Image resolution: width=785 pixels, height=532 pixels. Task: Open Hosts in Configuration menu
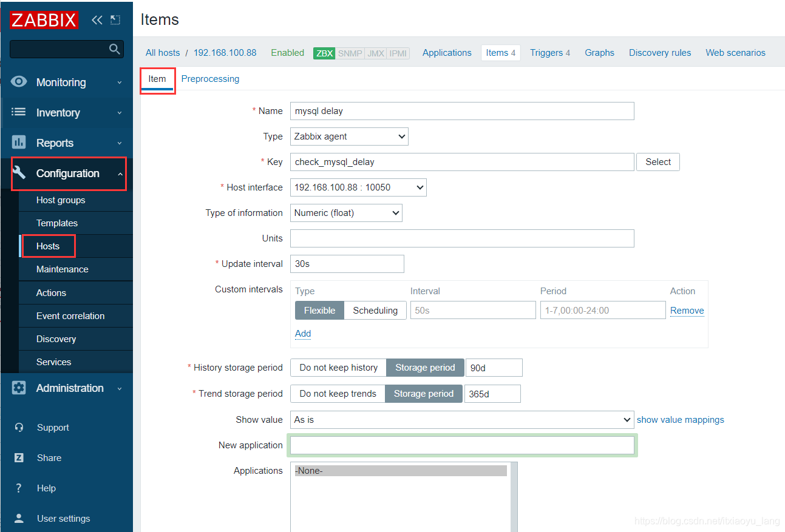click(76, 246)
